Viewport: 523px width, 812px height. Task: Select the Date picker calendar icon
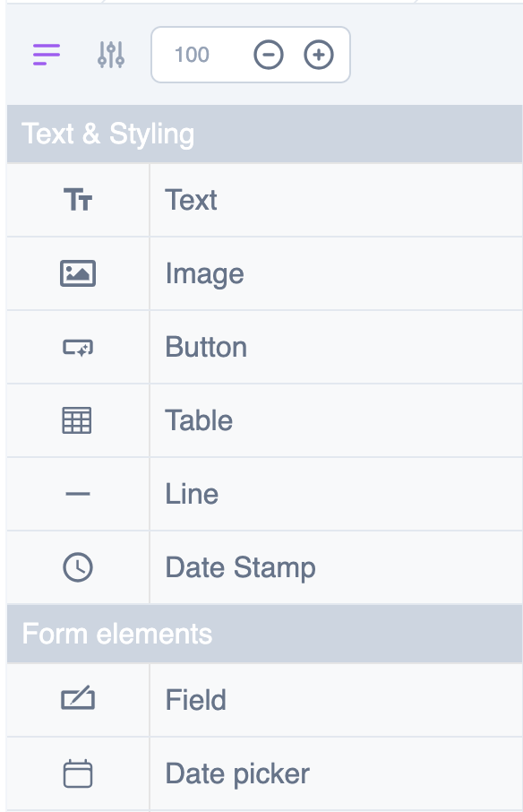click(78, 773)
